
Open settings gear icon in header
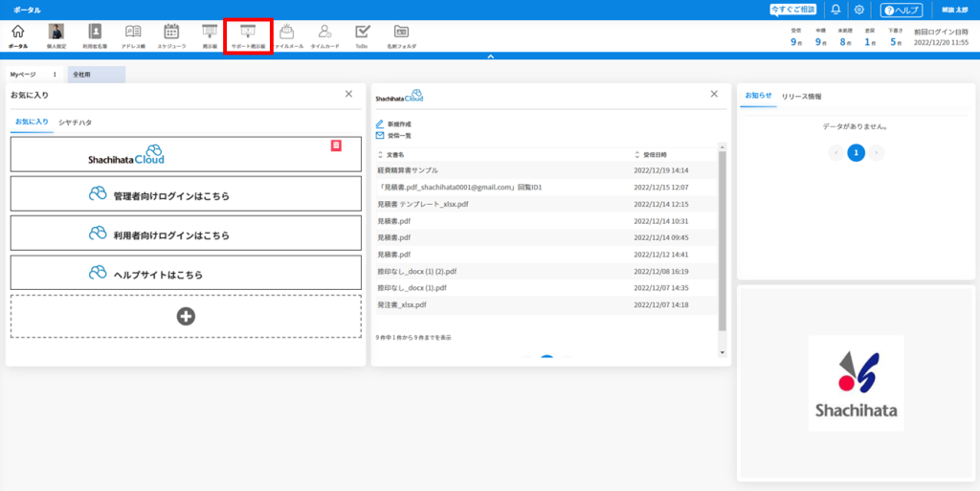click(x=859, y=10)
